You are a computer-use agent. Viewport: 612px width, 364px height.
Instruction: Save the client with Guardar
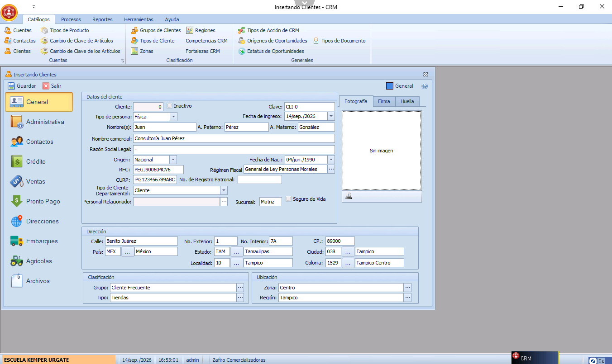(x=22, y=86)
